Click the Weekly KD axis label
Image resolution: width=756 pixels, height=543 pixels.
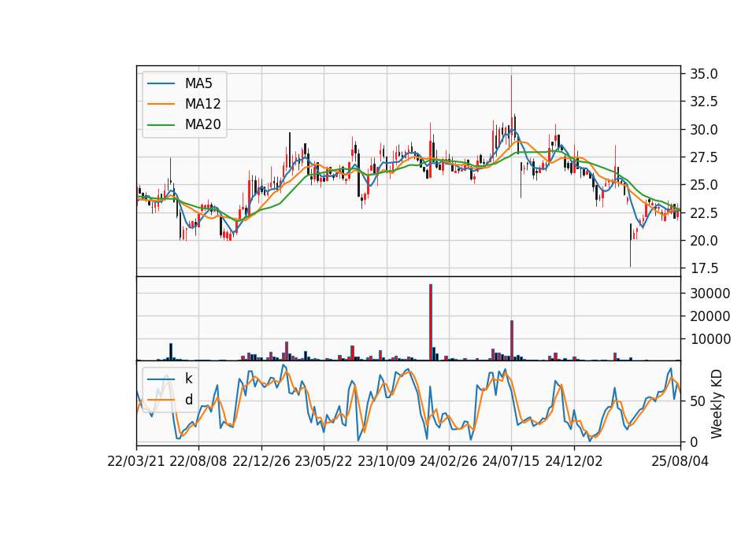click(x=717, y=404)
